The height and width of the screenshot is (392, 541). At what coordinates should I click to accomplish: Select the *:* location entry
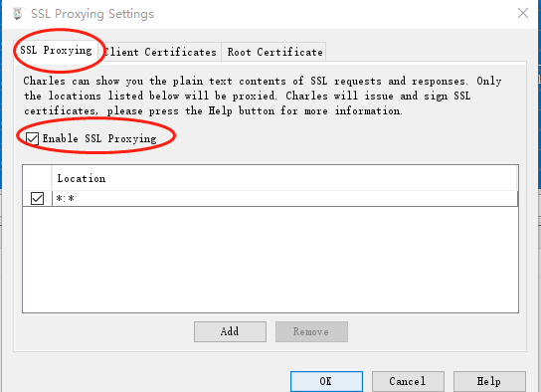click(x=284, y=198)
